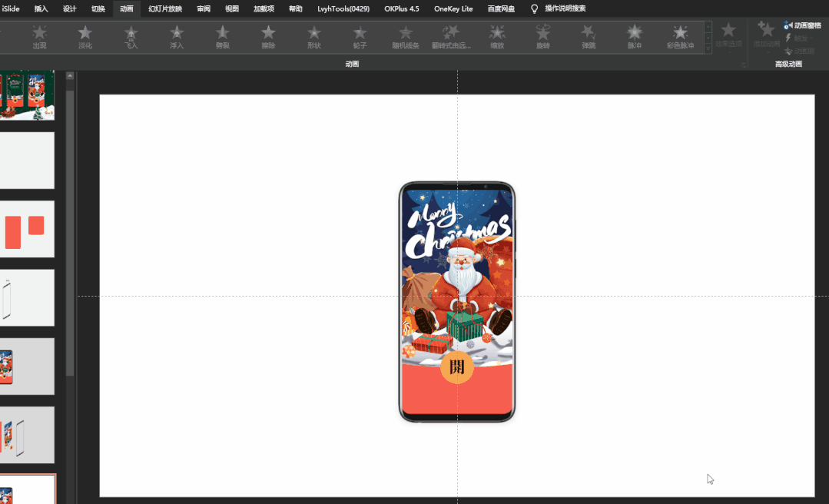Apply the 弹跳 (Bounce) animation
Image resolution: width=829 pixels, height=504 pixels.
(x=589, y=36)
